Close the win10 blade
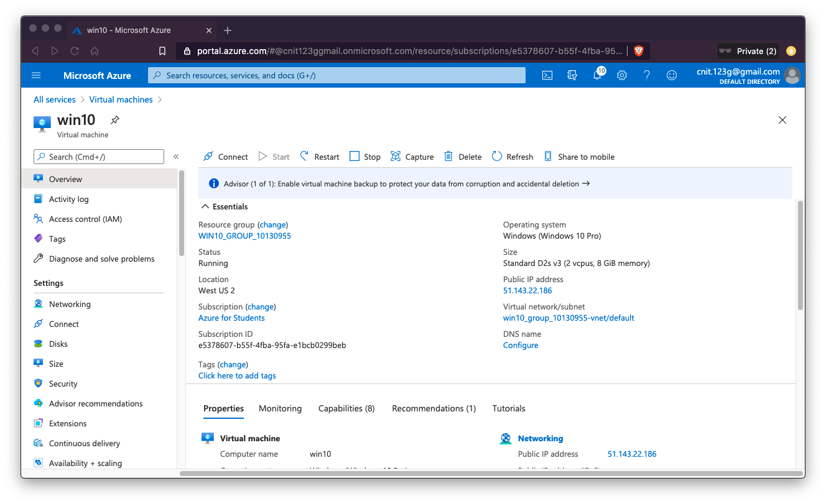826x504 pixels. [x=782, y=120]
